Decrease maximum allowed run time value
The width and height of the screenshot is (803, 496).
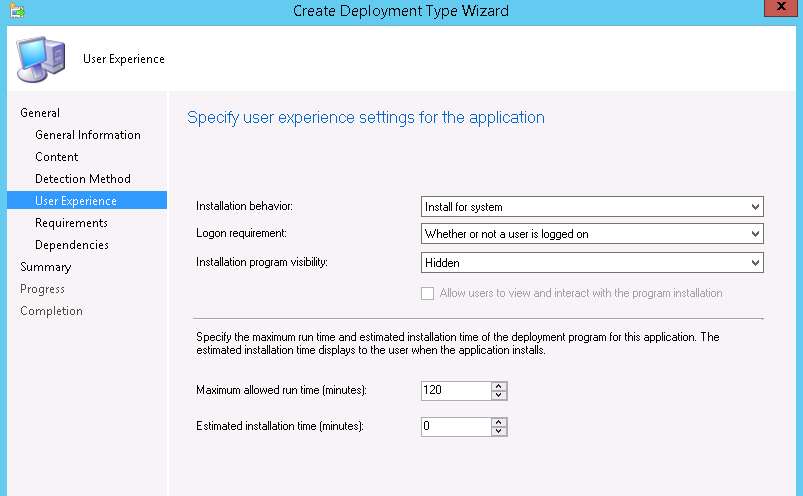click(500, 396)
